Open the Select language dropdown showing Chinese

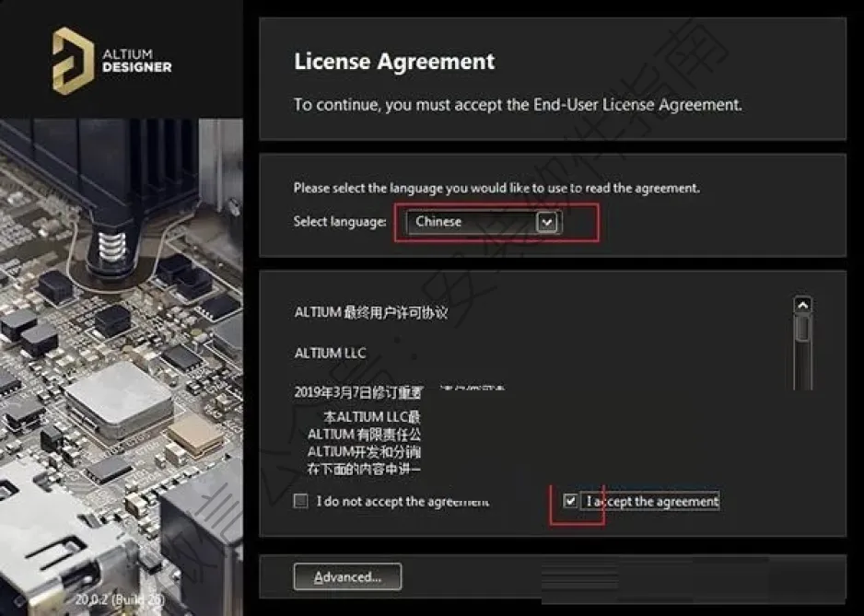point(484,222)
